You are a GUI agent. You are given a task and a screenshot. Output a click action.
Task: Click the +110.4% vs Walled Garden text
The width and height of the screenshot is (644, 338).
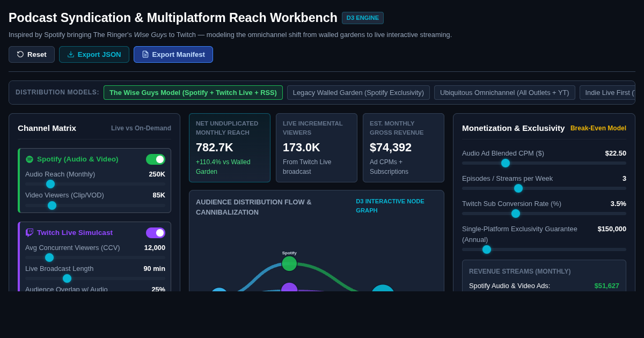223,167
